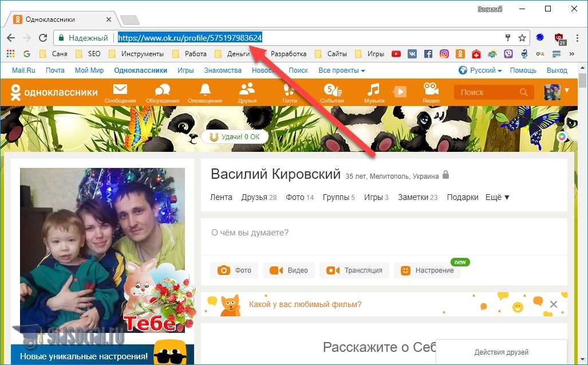Open profile avatar menu arrow
Image resolution: width=588 pixels, height=365 pixels.
click(x=567, y=91)
